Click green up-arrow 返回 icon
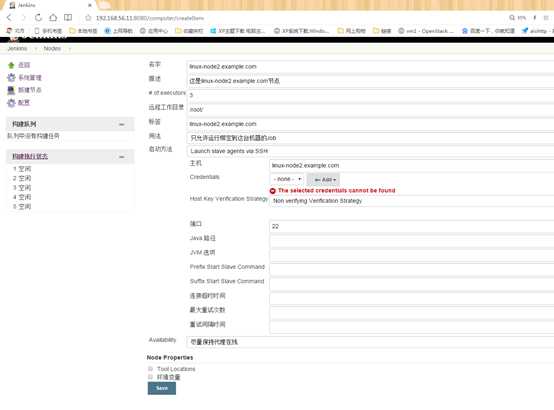This screenshot has width=554, height=410. click(11, 65)
